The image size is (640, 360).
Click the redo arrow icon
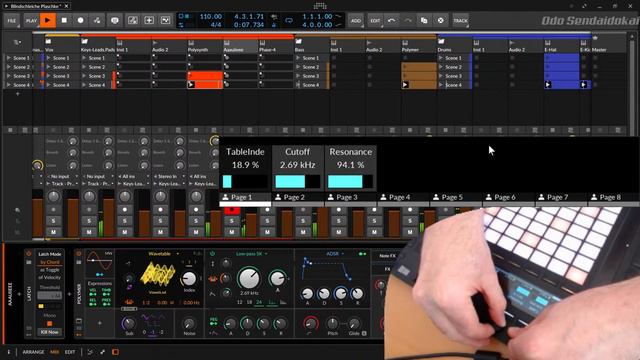click(408, 20)
